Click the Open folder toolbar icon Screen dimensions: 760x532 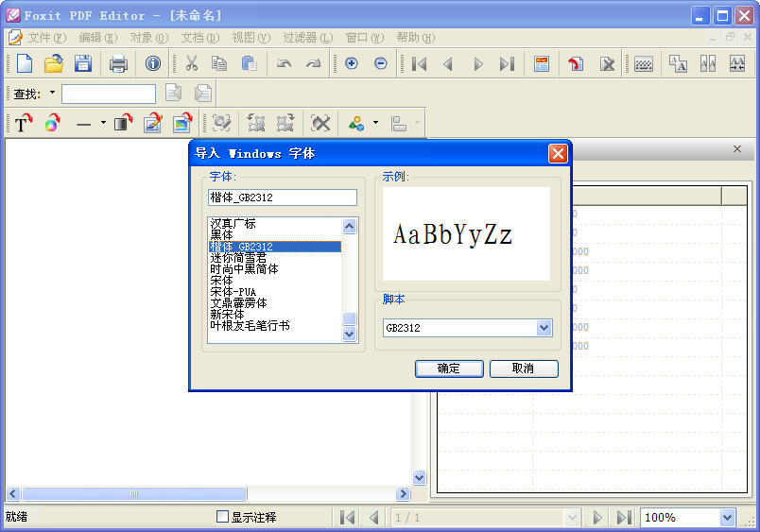pos(54,63)
